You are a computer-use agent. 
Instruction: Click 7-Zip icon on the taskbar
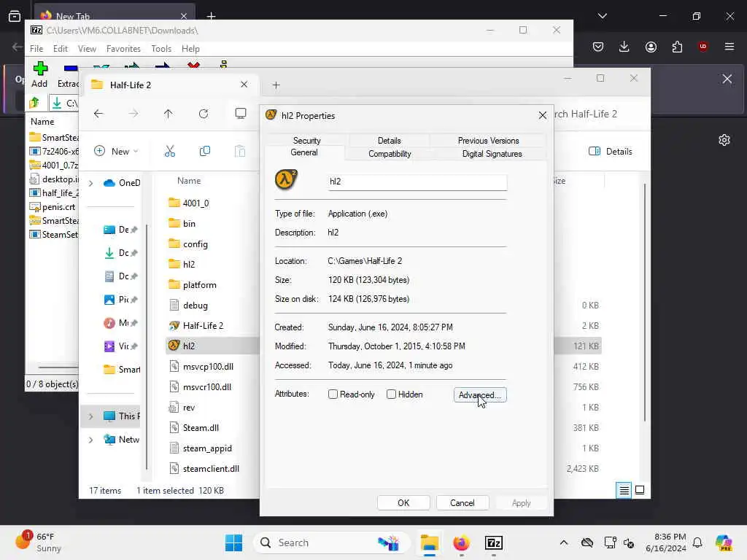494,542
